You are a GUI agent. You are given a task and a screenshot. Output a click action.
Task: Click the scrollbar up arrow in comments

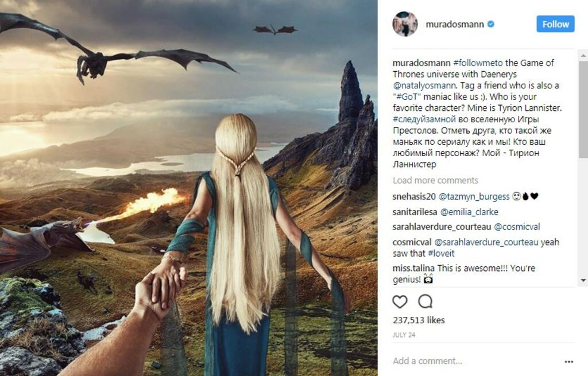point(583,56)
